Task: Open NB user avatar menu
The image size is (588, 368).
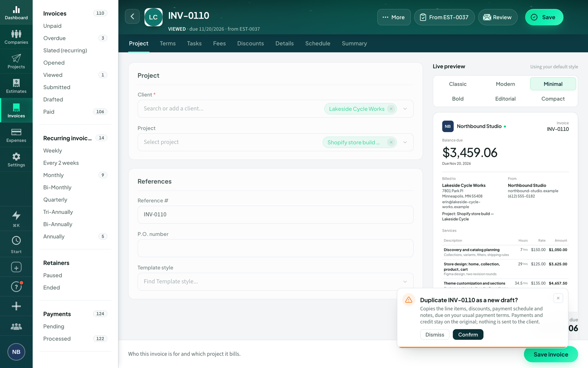Action: [16, 352]
